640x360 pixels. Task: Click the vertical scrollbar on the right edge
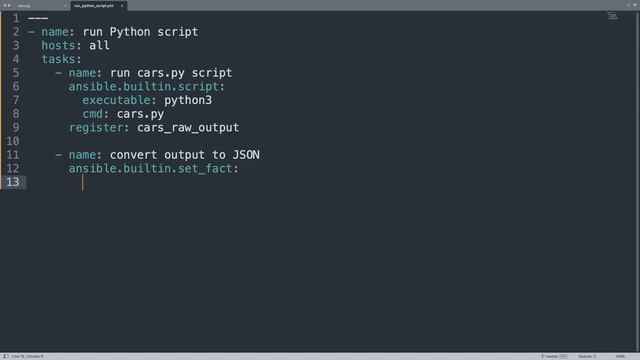pos(638,182)
